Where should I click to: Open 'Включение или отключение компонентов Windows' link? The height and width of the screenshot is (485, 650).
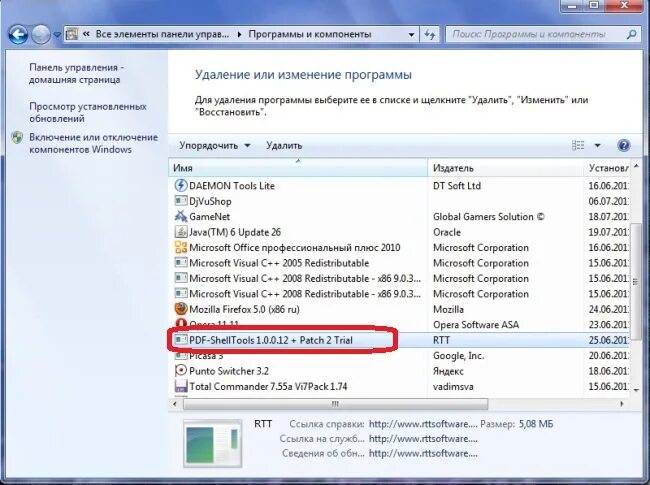coord(94,143)
